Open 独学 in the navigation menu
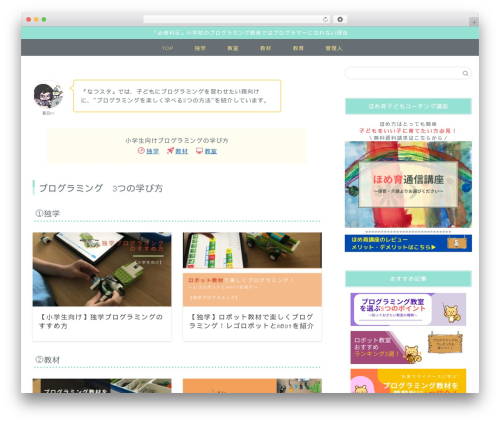500x423 pixels. (200, 48)
